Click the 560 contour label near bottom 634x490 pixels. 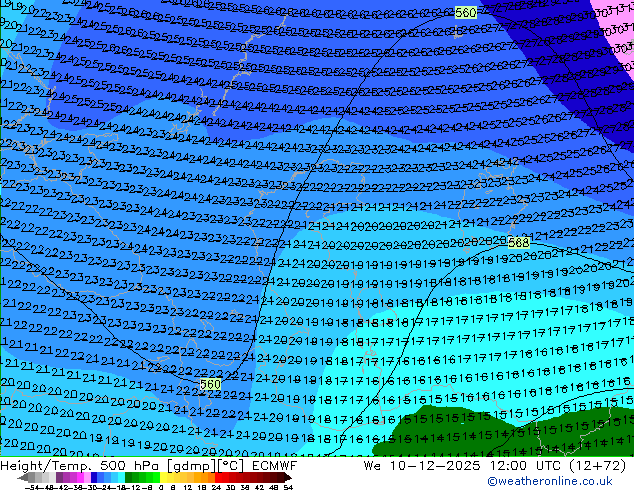[x=210, y=384]
